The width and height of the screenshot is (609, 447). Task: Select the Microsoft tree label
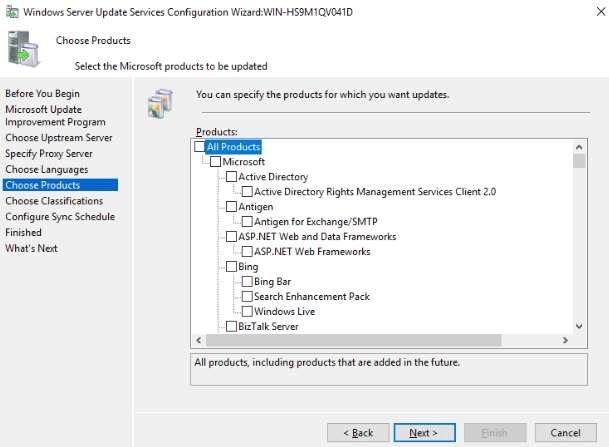244,162
